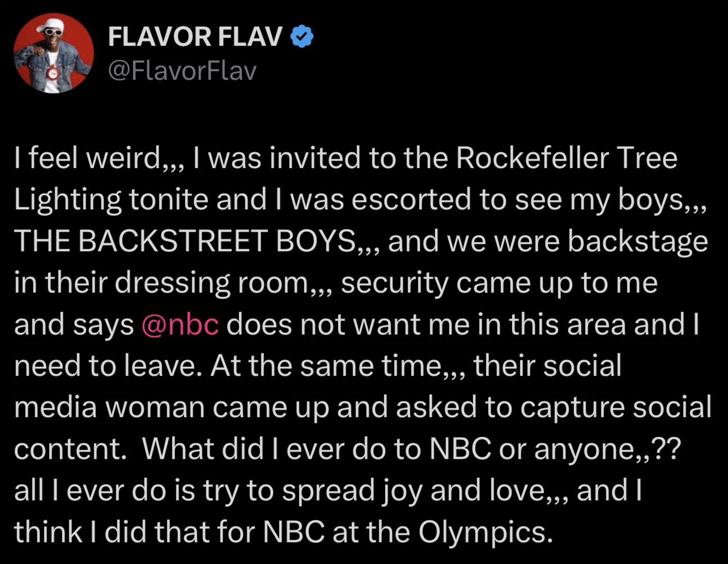Open Flavor Flav's round profile picture

point(54,53)
